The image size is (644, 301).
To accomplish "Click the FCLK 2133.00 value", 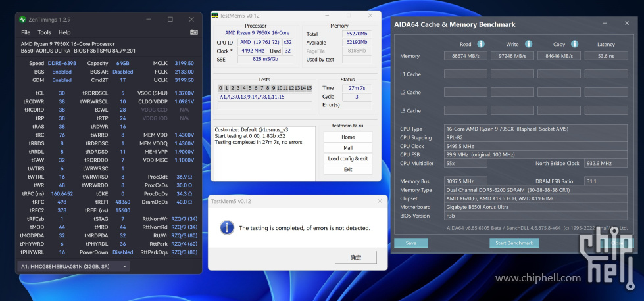I will [x=184, y=72].
